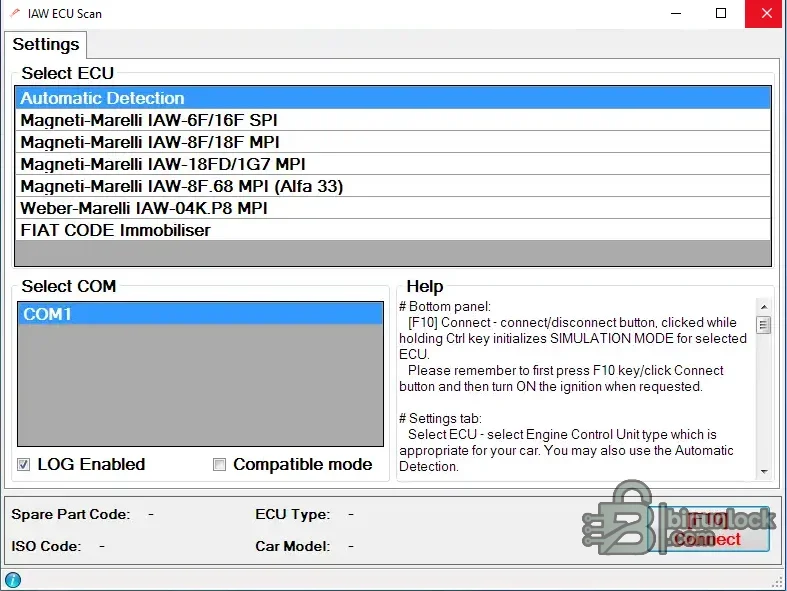Click the info icon in status bar
787x591 pixels.
click(13, 580)
